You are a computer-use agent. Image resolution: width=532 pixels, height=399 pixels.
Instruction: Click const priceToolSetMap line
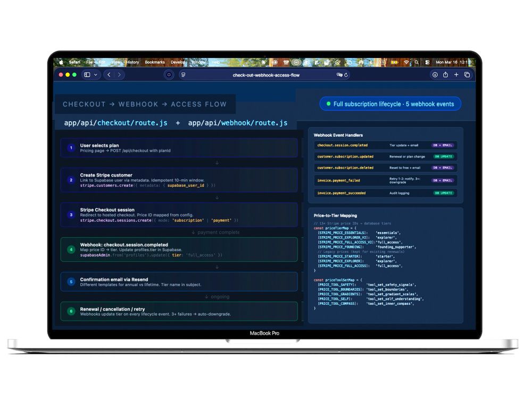click(x=338, y=280)
